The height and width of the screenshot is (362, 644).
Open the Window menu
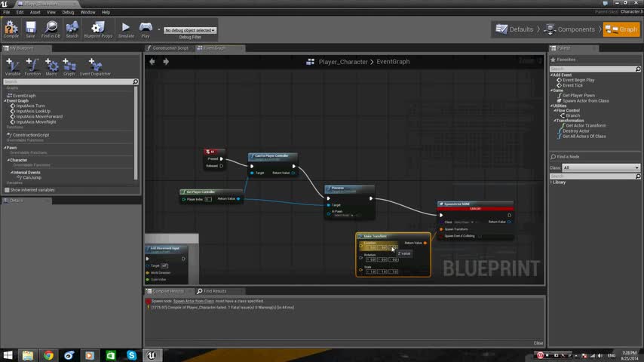(x=87, y=12)
